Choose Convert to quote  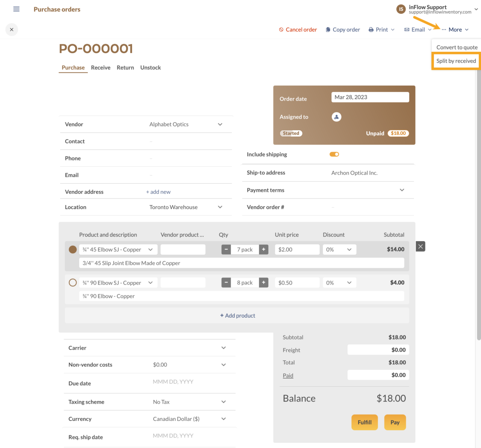[457, 47]
